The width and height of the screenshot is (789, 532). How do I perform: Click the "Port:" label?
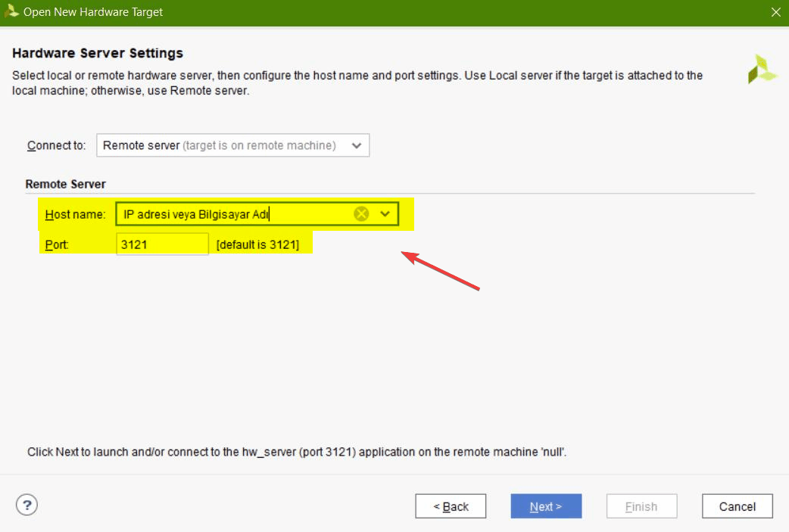57,244
